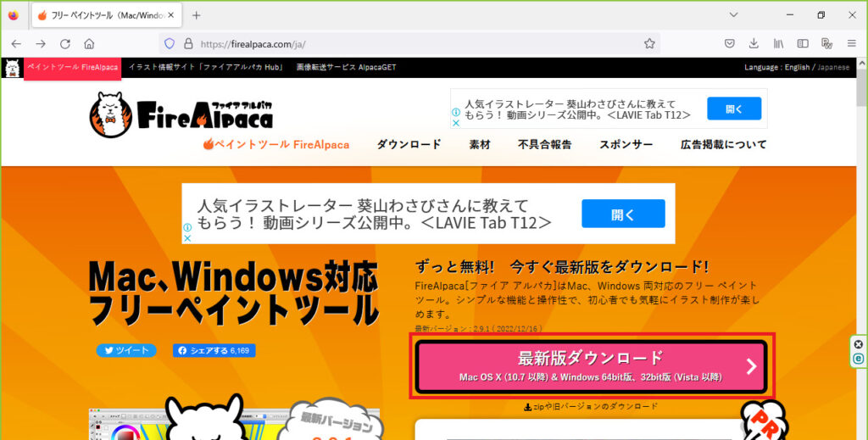Open ファイアアルパカ Hub illustration site
The height and width of the screenshot is (440, 868).
pyautogui.click(x=206, y=68)
